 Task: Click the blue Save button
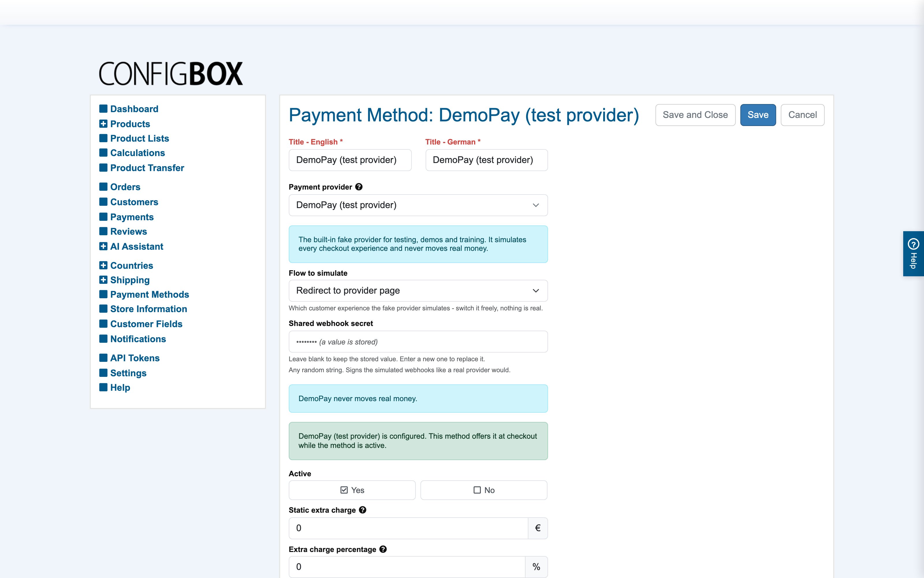pos(758,115)
